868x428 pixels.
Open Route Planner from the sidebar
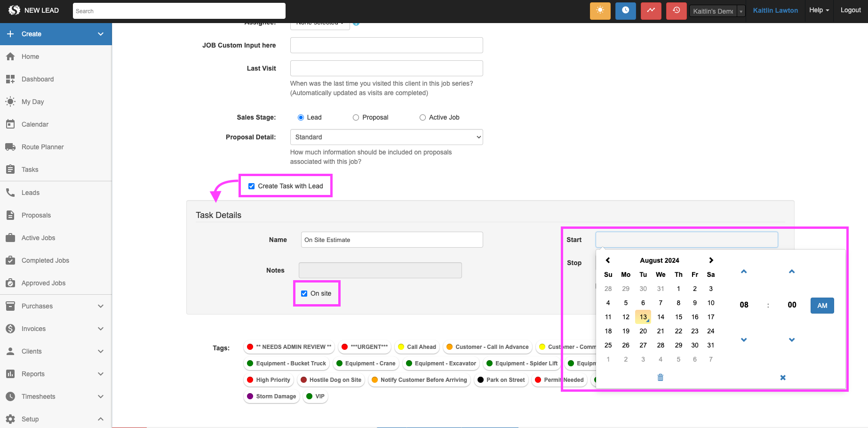pyautogui.click(x=42, y=147)
